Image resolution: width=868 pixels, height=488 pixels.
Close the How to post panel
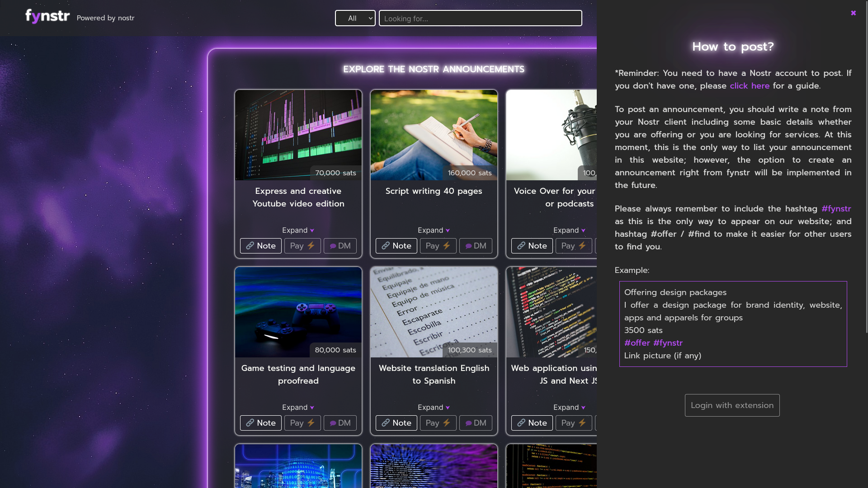tap(853, 13)
